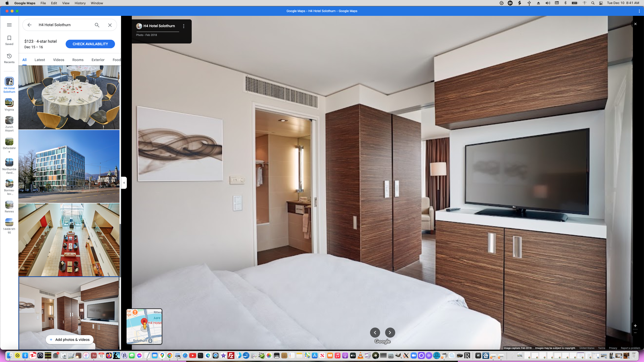View Recents in the sidebar
Image resolution: width=644 pixels, height=362 pixels.
click(x=9, y=58)
